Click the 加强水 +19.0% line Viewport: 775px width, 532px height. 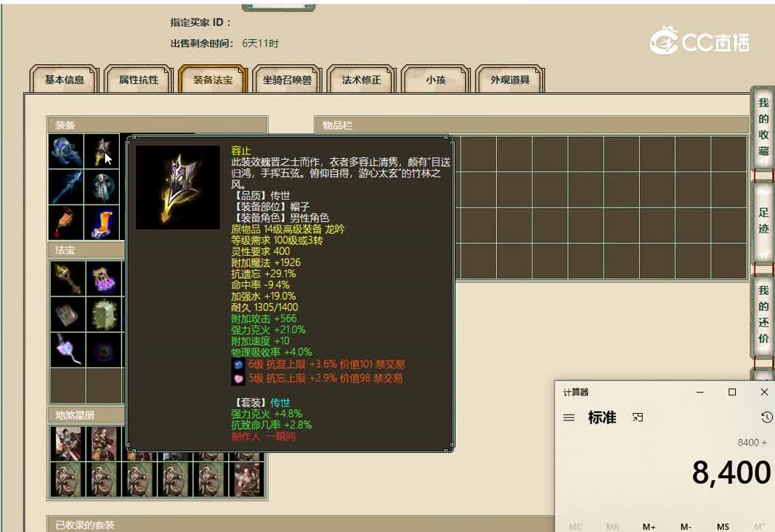pyautogui.click(x=263, y=296)
